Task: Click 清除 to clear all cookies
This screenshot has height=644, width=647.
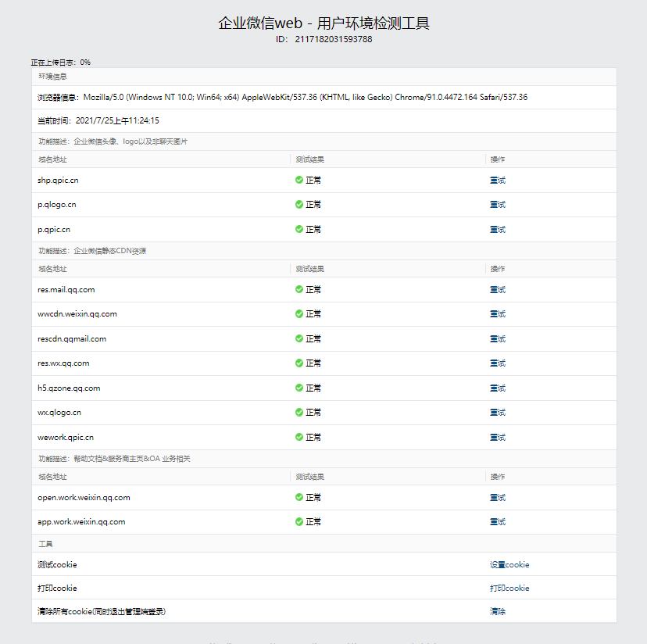Action: (498, 611)
